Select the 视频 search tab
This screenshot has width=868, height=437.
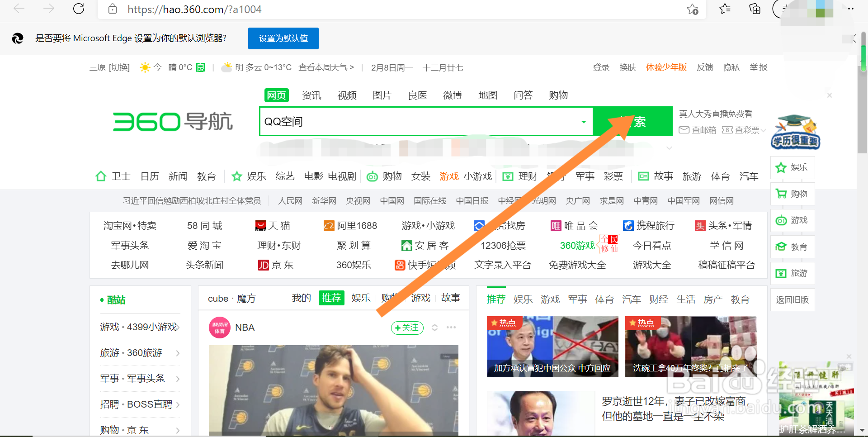(347, 95)
